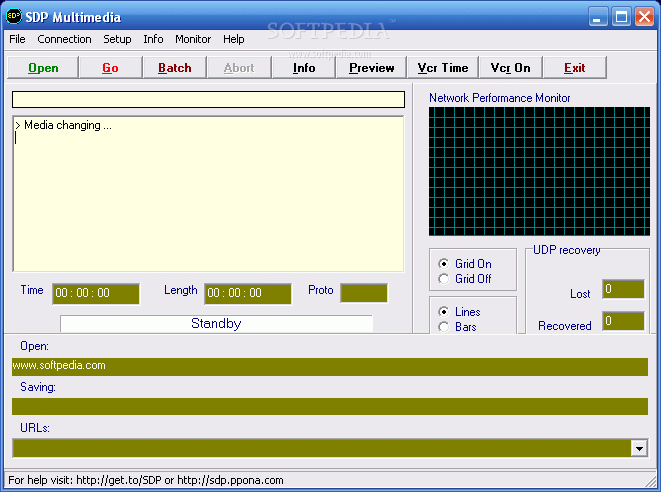
Task: Maximize the SDP Multimedia window
Action: [x=621, y=17]
